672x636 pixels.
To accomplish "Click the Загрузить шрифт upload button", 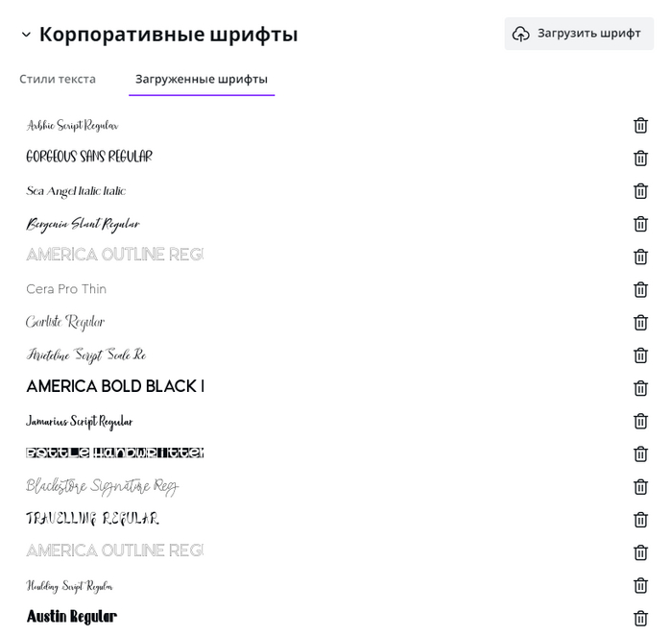I will point(579,34).
